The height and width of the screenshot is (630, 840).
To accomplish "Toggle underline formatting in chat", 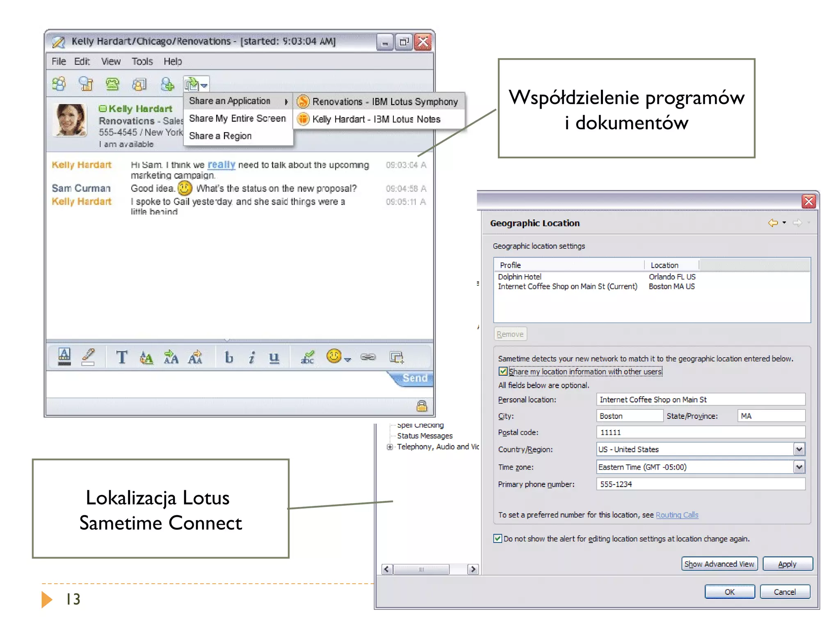I will click(274, 358).
